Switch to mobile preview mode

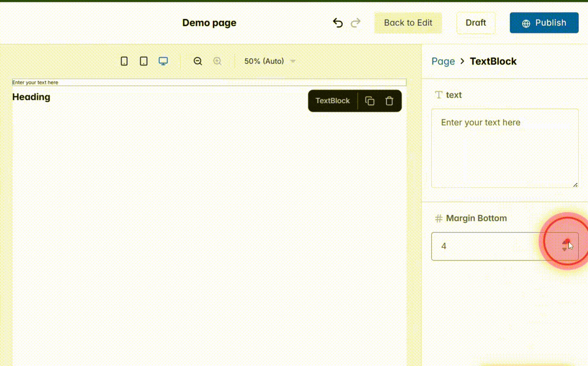(124, 60)
